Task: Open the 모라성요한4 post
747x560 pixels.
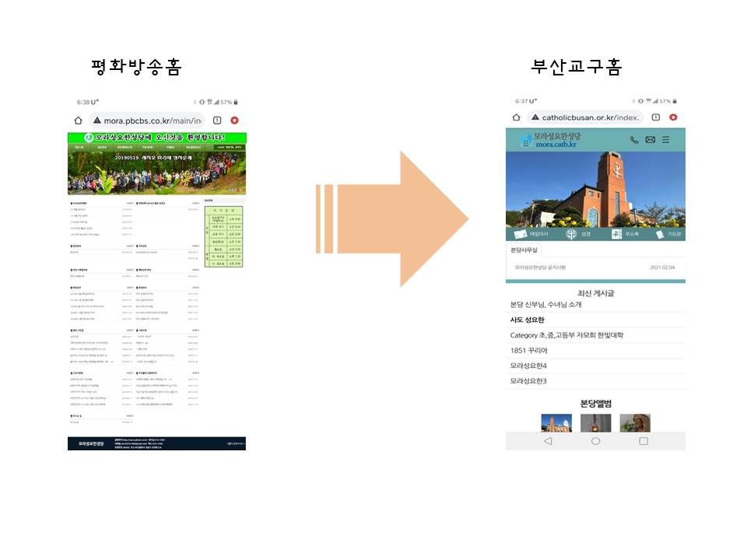Action: click(595, 366)
